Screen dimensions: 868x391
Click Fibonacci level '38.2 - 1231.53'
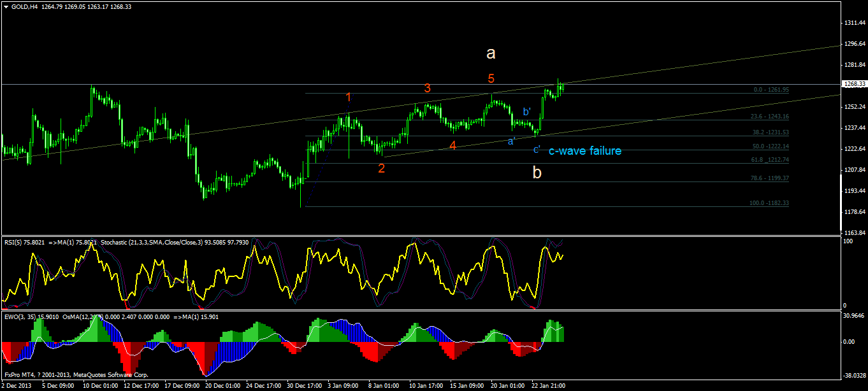(770, 132)
